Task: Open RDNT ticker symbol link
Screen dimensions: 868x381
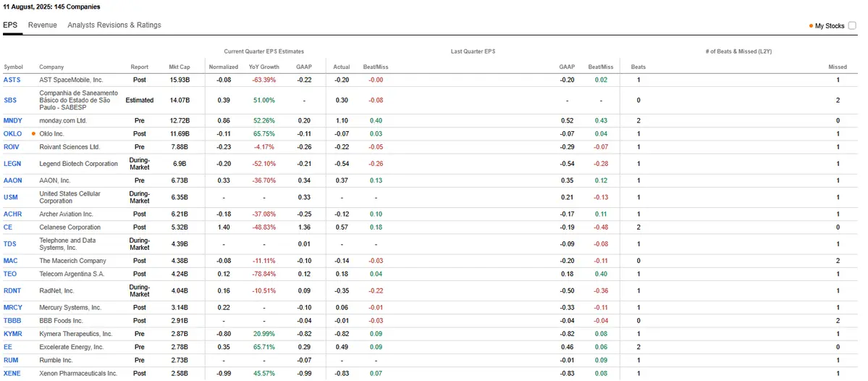Action: point(12,290)
